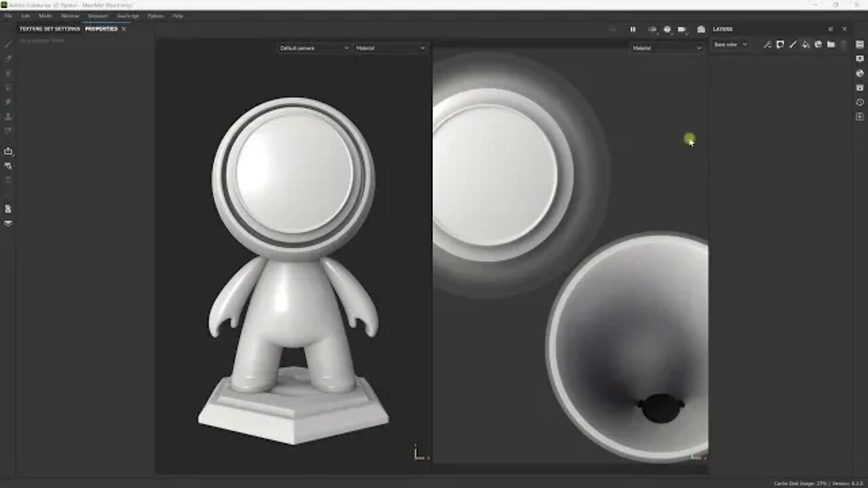Image resolution: width=868 pixels, height=488 pixels.
Task: Open the Base color channel dropdown
Action: [x=730, y=45]
